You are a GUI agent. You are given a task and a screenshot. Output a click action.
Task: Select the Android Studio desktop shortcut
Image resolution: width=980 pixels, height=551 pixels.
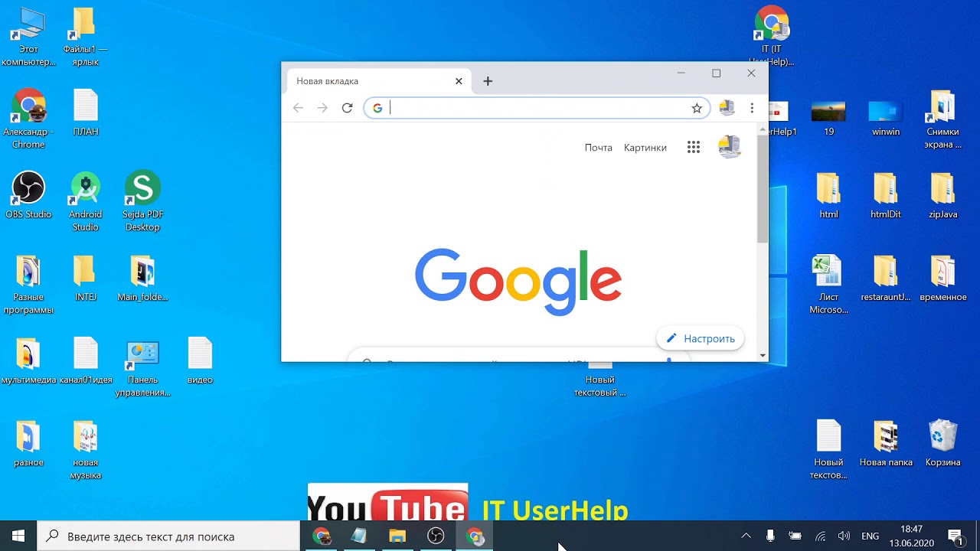click(86, 201)
